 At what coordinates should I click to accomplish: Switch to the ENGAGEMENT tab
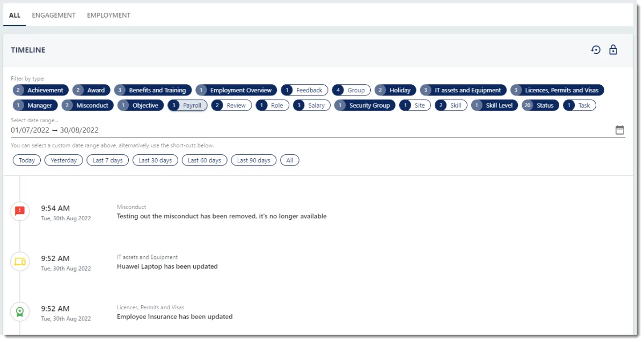54,15
